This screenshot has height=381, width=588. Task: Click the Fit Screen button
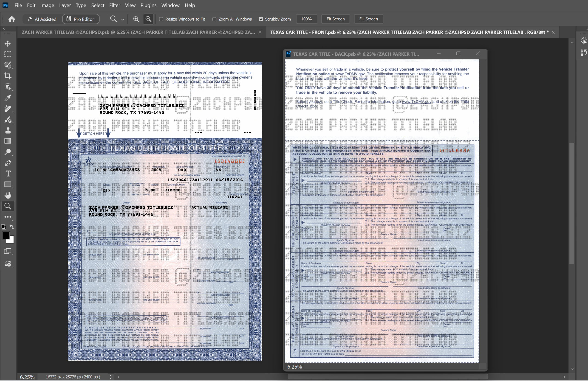click(x=336, y=19)
